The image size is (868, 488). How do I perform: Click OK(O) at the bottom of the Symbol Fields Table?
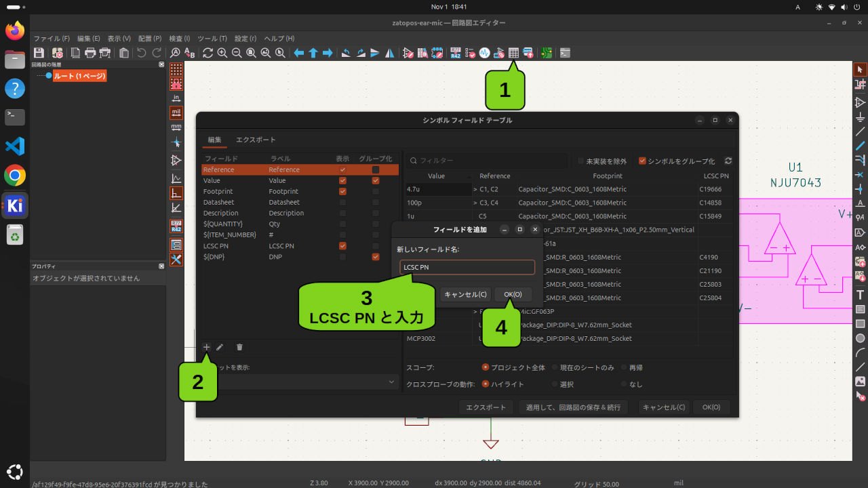(x=711, y=407)
